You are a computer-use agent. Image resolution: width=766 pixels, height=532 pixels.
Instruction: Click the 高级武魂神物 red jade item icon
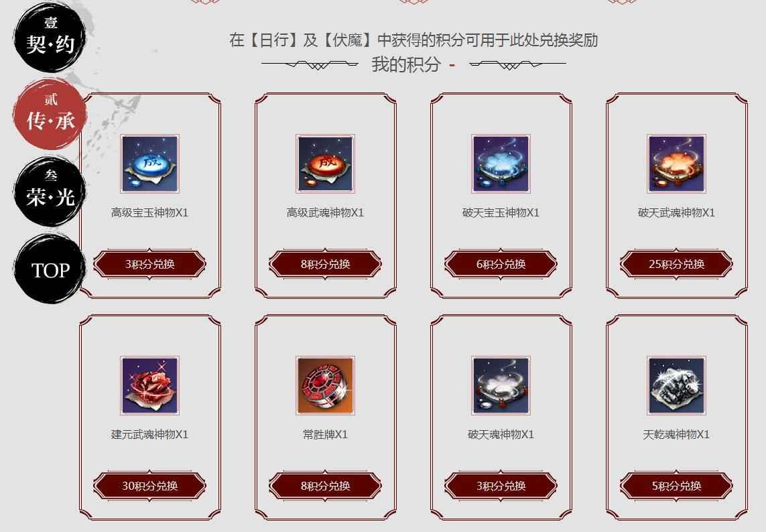point(325,163)
